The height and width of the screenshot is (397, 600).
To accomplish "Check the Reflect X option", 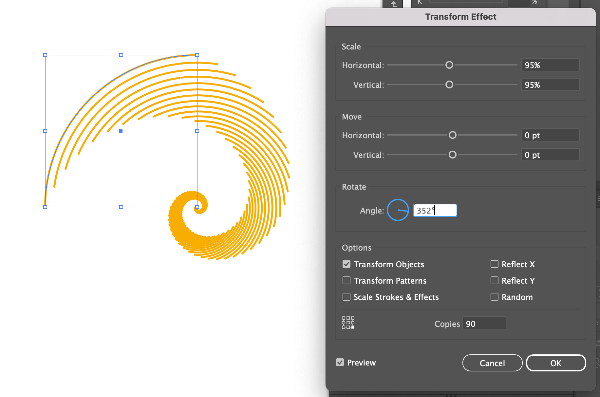I will coord(494,264).
